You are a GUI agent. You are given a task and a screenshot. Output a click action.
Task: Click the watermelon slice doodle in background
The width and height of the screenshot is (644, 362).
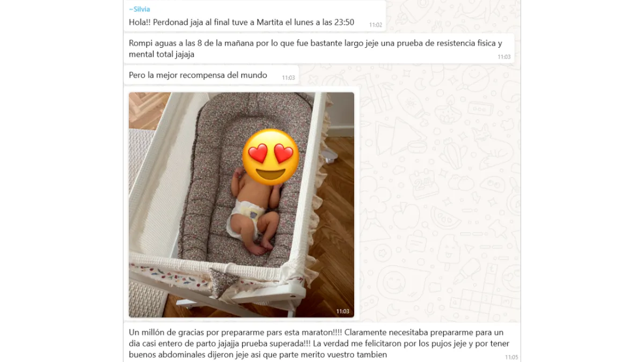click(445, 217)
